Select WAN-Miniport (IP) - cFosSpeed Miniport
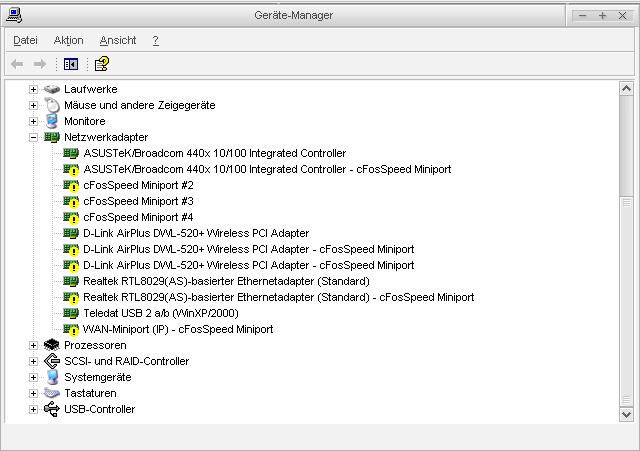This screenshot has width=640, height=451. (x=178, y=329)
